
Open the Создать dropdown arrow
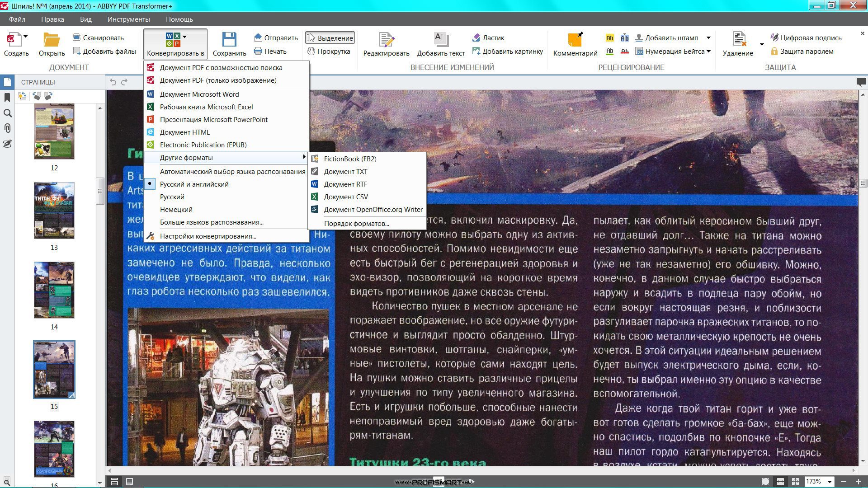pos(26,37)
